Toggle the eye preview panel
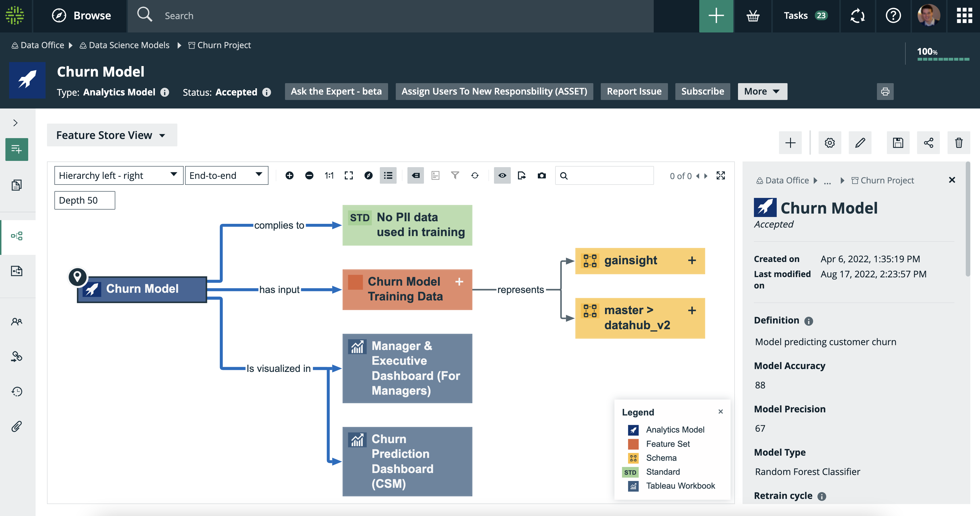This screenshot has width=980, height=516. point(502,175)
